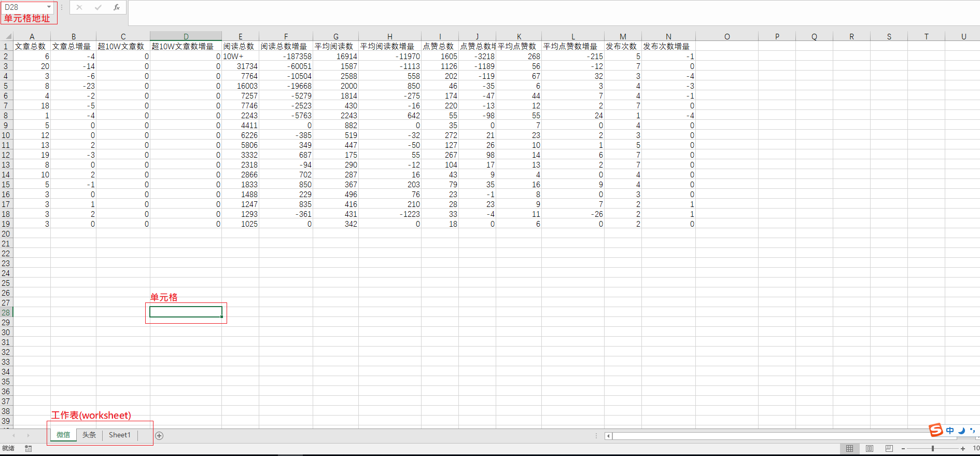The width and height of the screenshot is (980, 456).
Task: Switch to Page Layout view icon
Action: click(x=870, y=449)
